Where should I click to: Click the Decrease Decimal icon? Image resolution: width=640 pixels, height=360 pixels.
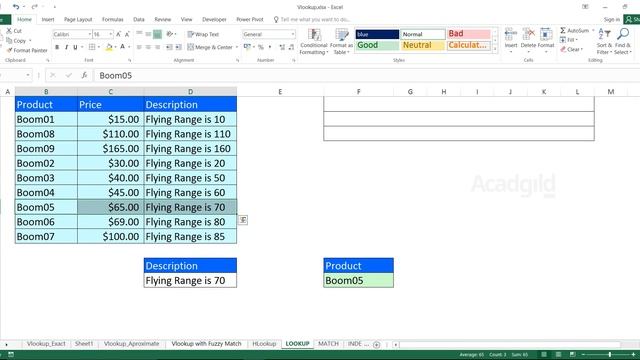[x=291, y=47]
